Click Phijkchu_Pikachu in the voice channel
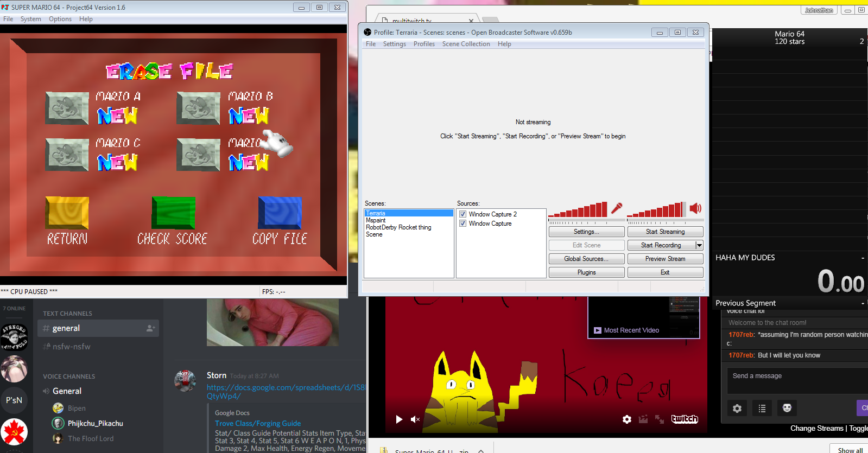The height and width of the screenshot is (453, 868). (x=96, y=423)
